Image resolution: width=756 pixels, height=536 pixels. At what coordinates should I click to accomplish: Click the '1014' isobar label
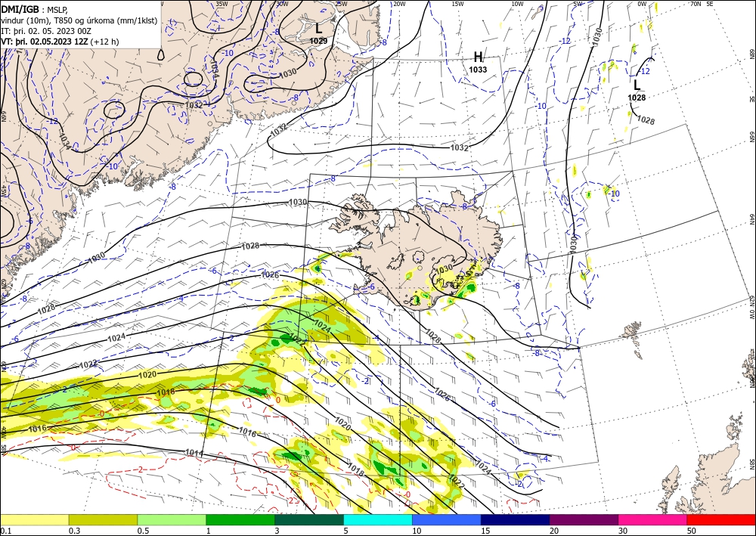click(x=194, y=453)
